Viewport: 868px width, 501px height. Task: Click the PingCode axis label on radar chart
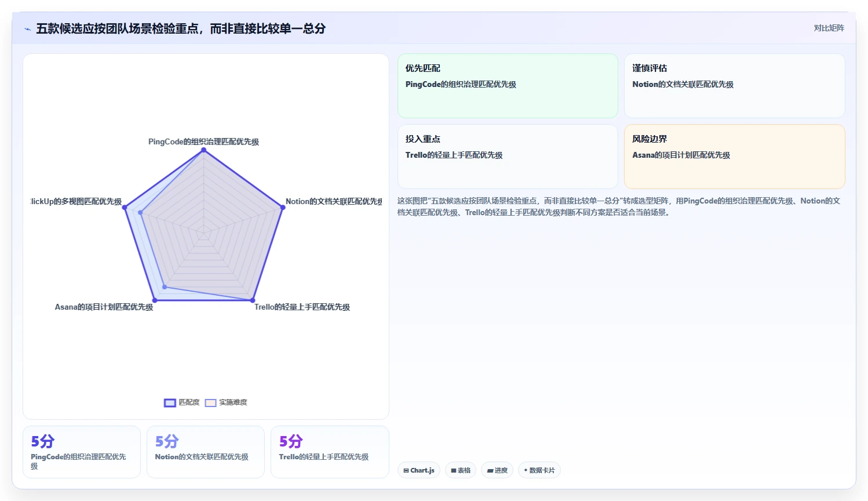click(x=203, y=141)
